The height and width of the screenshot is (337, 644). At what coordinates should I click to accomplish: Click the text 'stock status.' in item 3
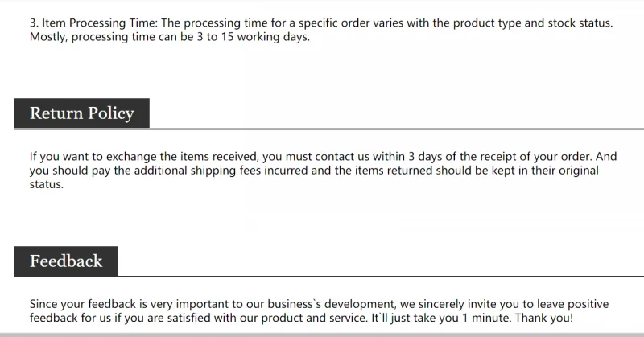coord(580,23)
